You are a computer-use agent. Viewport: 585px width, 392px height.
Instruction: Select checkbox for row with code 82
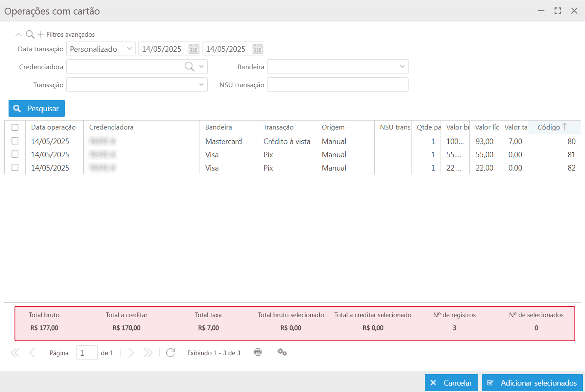click(x=15, y=168)
